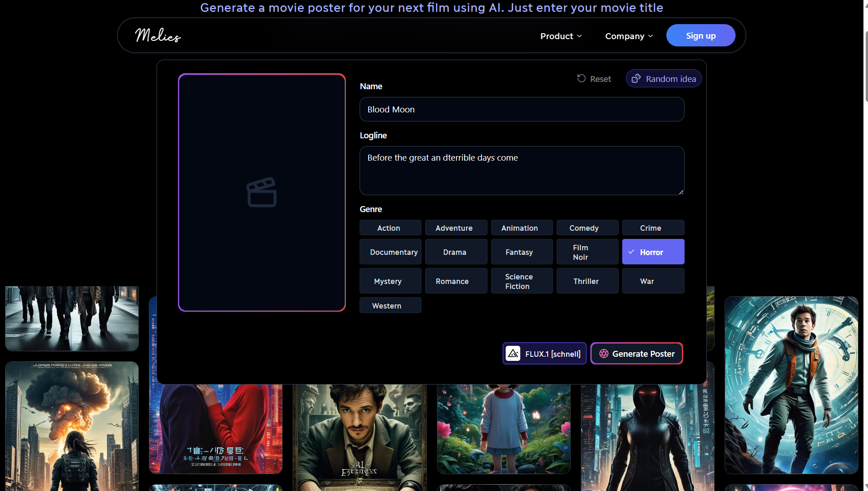The height and width of the screenshot is (491, 868).
Task: Click the Sign up button
Action: click(x=700, y=35)
